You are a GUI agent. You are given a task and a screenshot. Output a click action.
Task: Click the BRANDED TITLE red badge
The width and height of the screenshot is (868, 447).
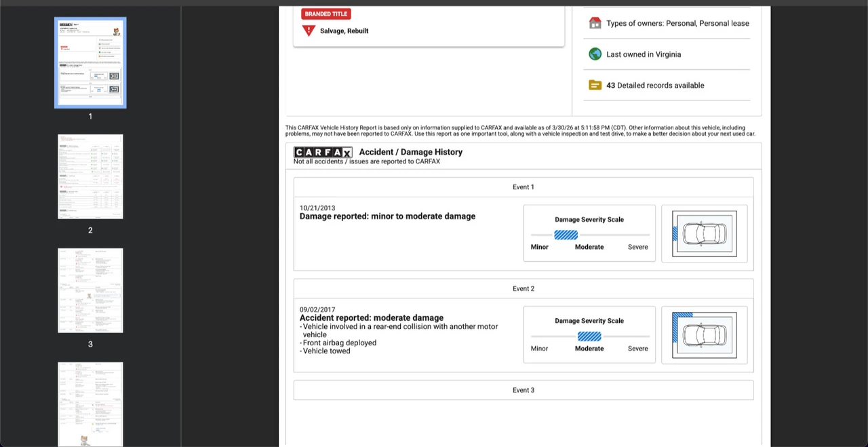(x=326, y=14)
